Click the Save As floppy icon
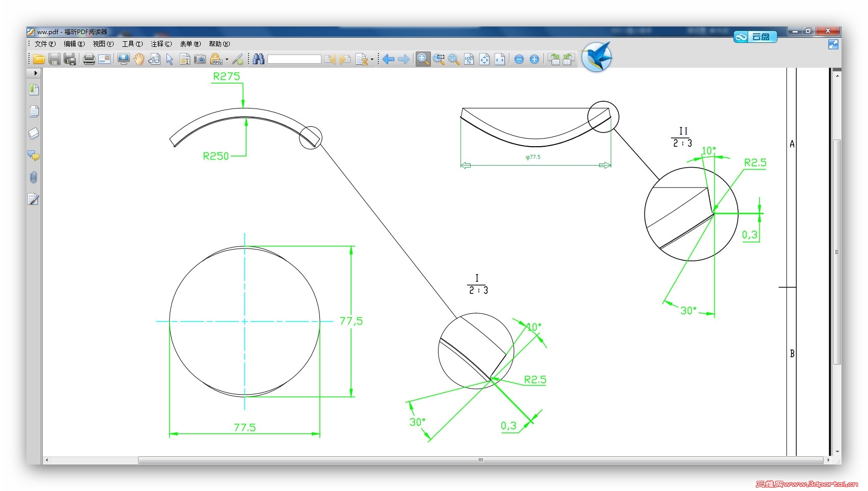 (x=70, y=59)
